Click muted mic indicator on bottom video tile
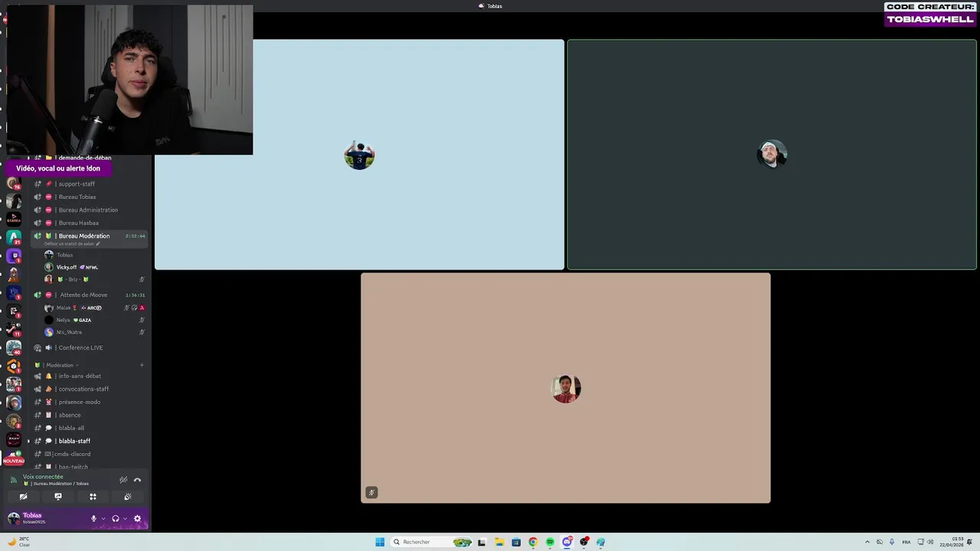980x551 pixels. click(371, 492)
